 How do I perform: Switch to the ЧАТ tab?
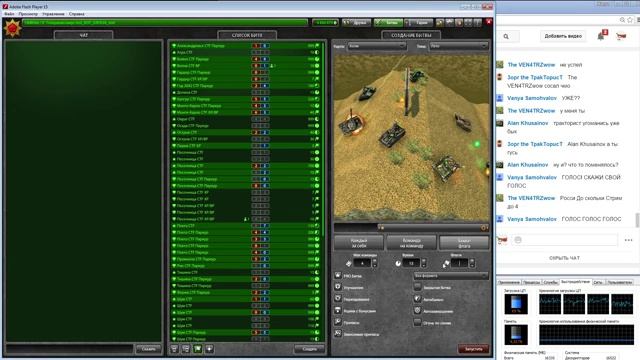click(x=84, y=36)
